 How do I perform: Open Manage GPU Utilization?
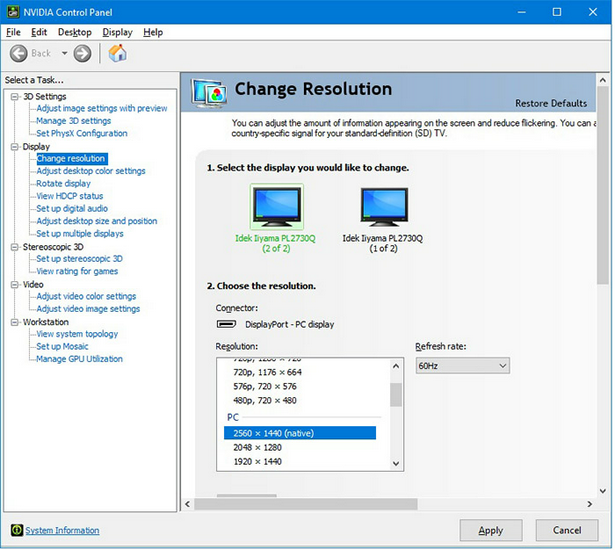coord(79,359)
